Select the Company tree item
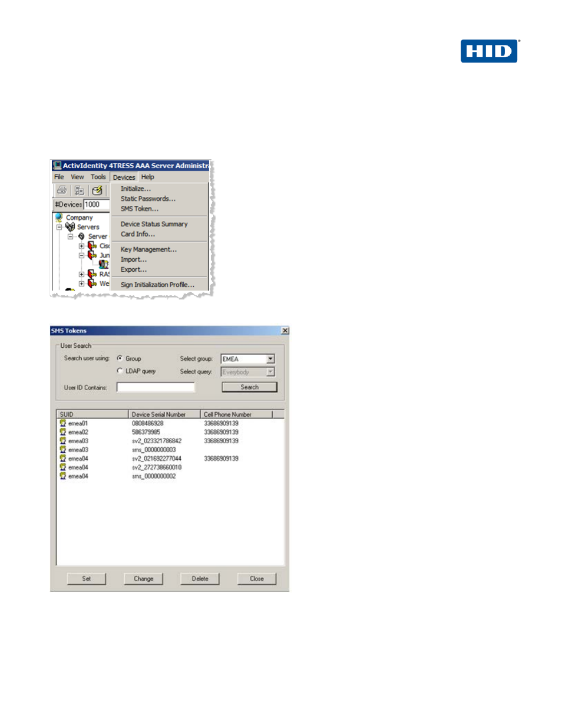This screenshot has height=728, width=562. click(x=79, y=218)
